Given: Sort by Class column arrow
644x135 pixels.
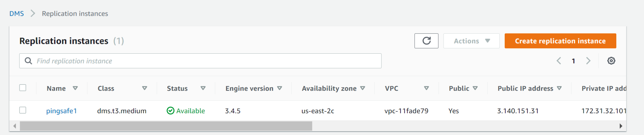Looking at the screenshot, I should (145, 88).
